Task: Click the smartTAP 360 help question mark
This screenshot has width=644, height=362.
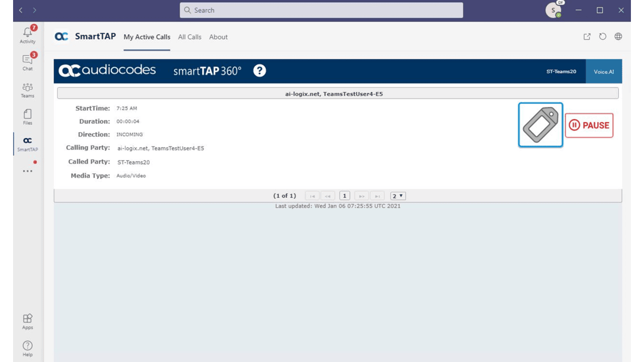Action: 260,71
